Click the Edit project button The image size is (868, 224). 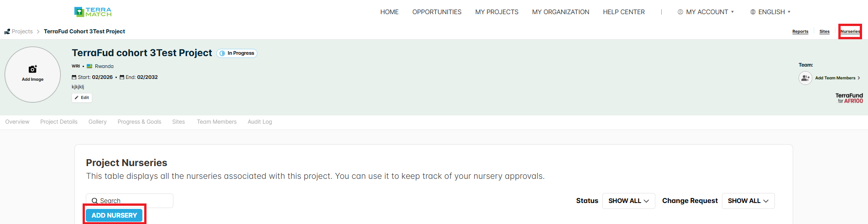point(82,98)
